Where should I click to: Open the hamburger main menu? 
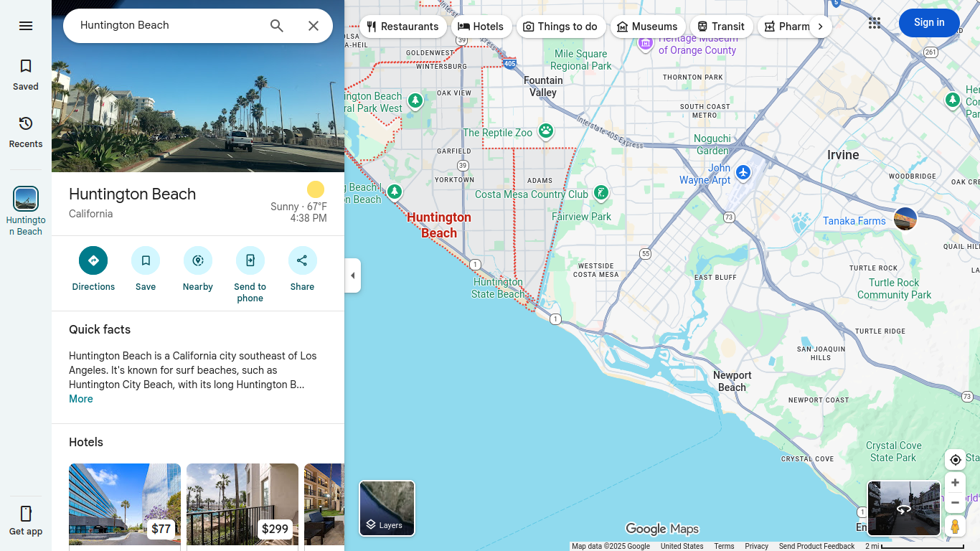[x=26, y=26]
